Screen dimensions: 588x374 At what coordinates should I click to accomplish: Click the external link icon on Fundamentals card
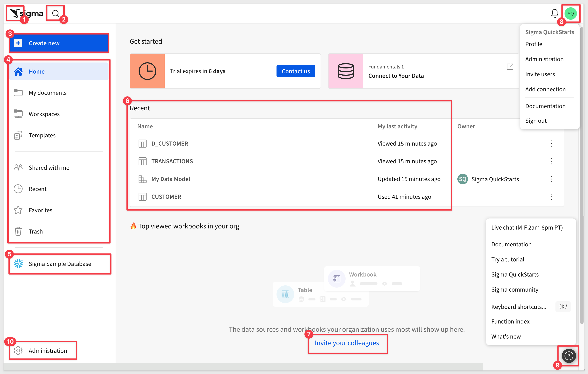(510, 66)
